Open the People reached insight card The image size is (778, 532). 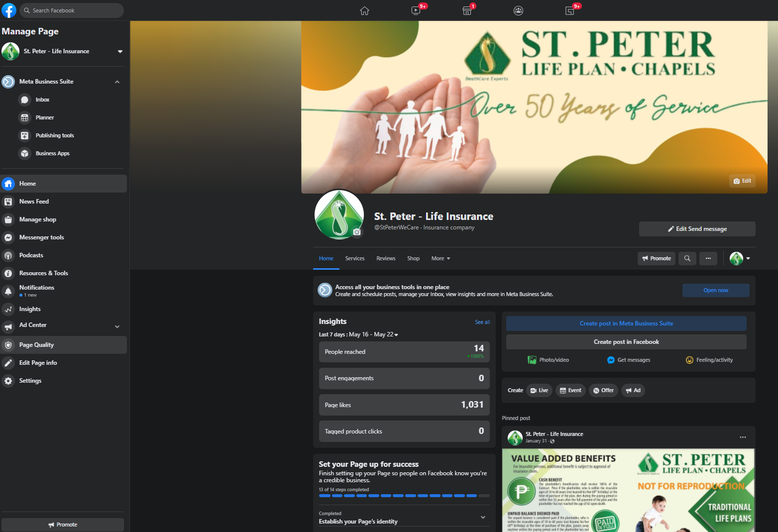pyautogui.click(x=404, y=352)
